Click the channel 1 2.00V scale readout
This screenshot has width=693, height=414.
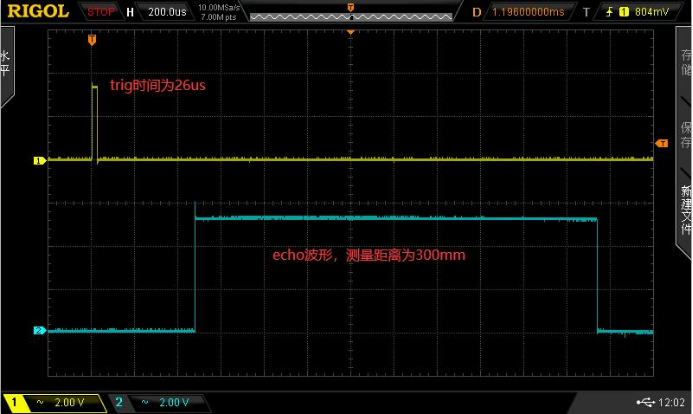coord(69,402)
